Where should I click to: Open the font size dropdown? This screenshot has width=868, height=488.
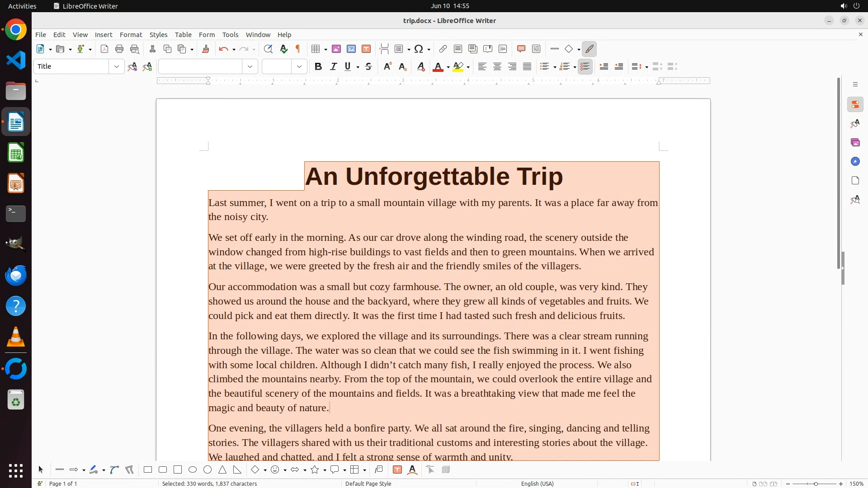point(299,67)
